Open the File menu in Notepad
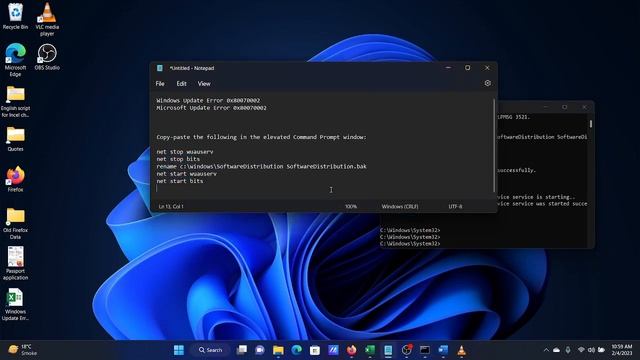Image resolution: width=640 pixels, height=360 pixels. (x=160, y=84)
